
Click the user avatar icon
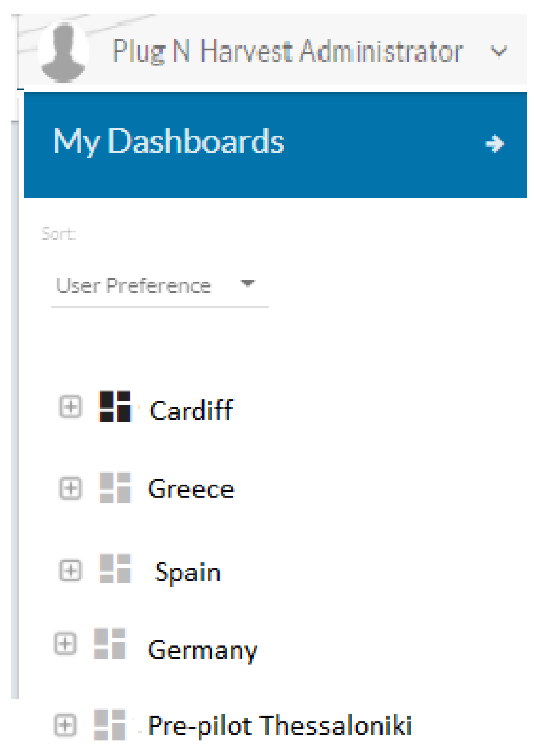pos(63,52)
